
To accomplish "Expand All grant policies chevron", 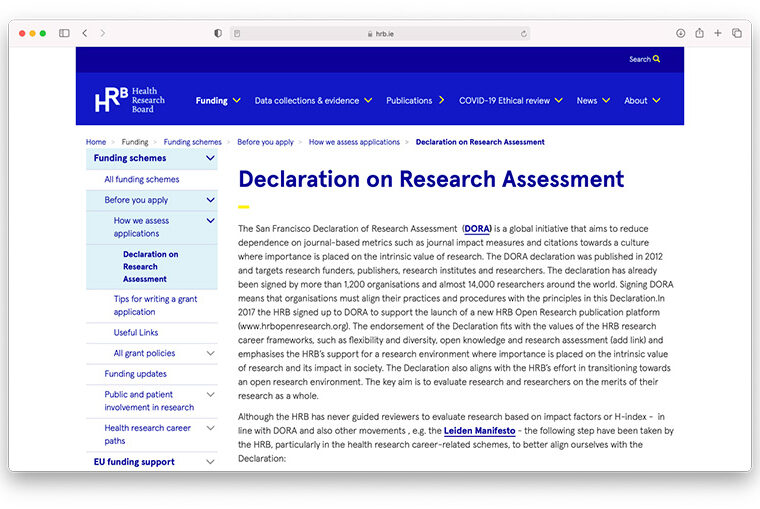I will click(210, 353).
